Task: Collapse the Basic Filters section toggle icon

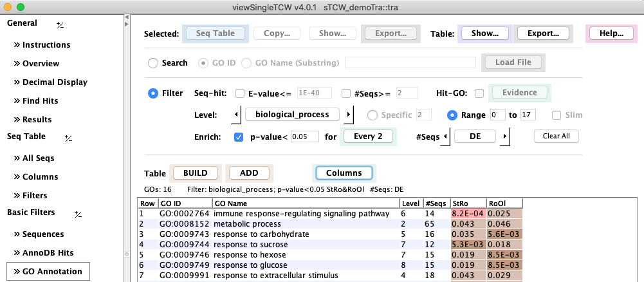Action: point(77,214)
